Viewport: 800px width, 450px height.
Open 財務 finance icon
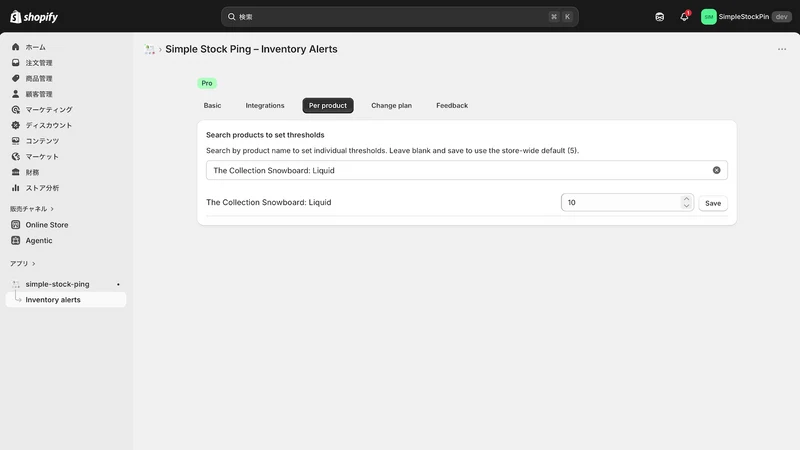pos(15,172)
